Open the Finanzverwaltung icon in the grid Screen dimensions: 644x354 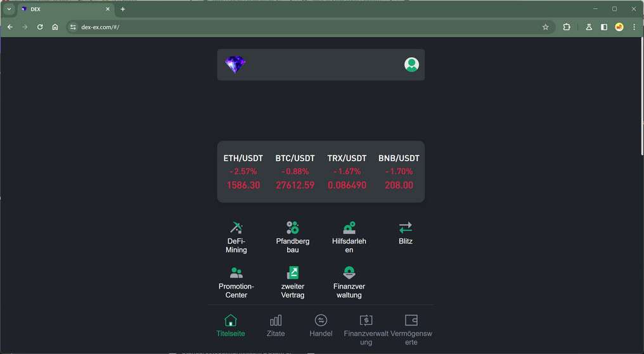(349, 273)
